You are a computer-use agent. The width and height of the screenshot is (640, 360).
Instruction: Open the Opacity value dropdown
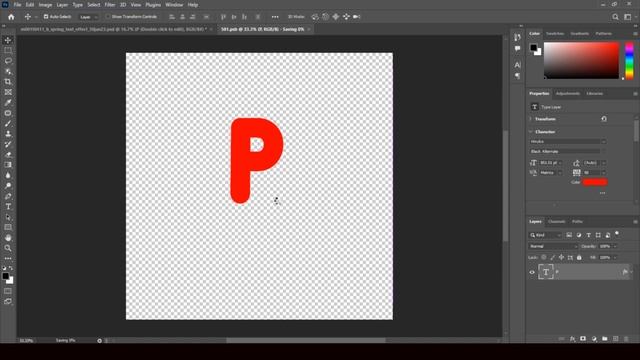click(615, 247)
